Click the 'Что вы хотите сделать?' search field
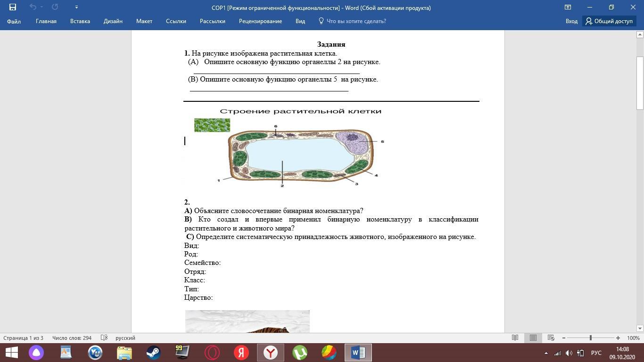 pos(356,21)
